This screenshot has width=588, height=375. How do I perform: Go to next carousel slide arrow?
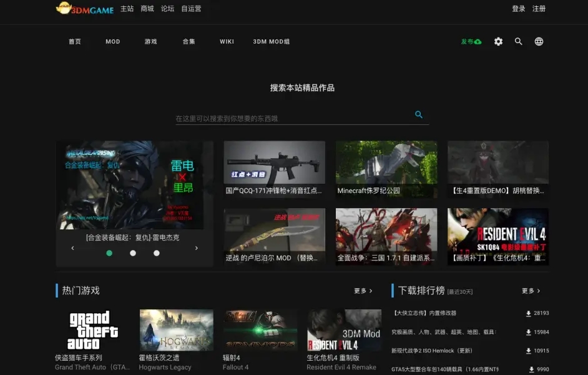(x=196, y=248)
